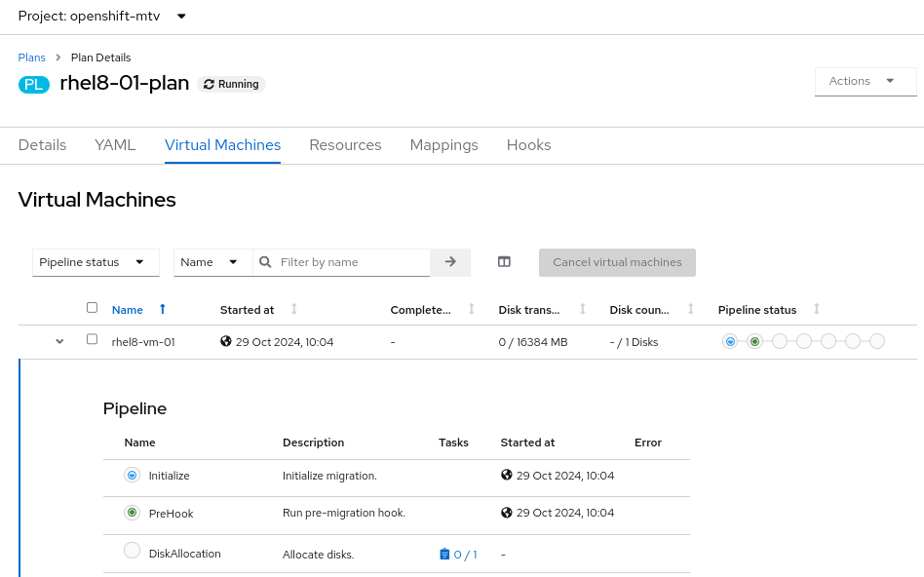Collapse the rhel8-vm-01 row
Screen dimensions: 924x577
pyautogui.click(x=59, y=341)
